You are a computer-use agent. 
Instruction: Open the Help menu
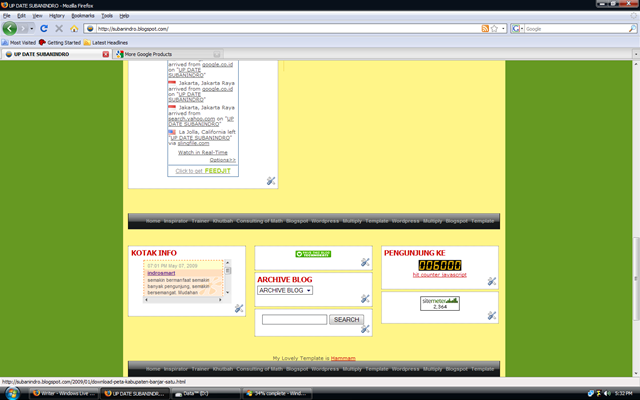pos(124,16)
